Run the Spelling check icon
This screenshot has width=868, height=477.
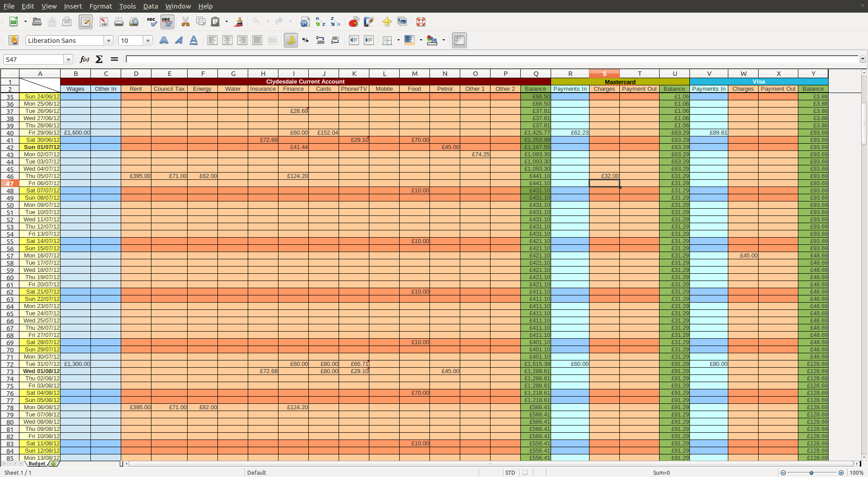click(x=152, y=22)
